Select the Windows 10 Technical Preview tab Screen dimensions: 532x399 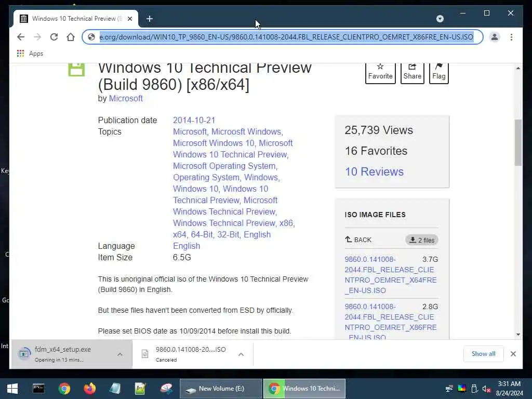(76, 19)
